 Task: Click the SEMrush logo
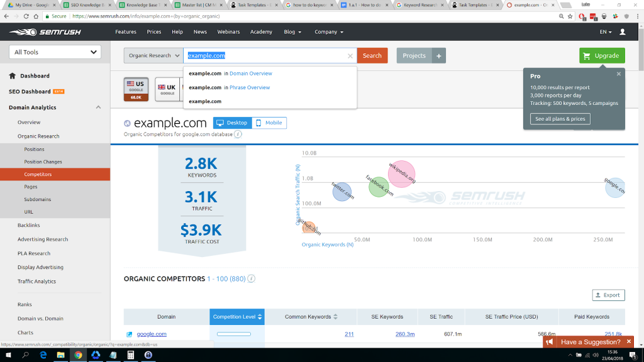point(45,32)
